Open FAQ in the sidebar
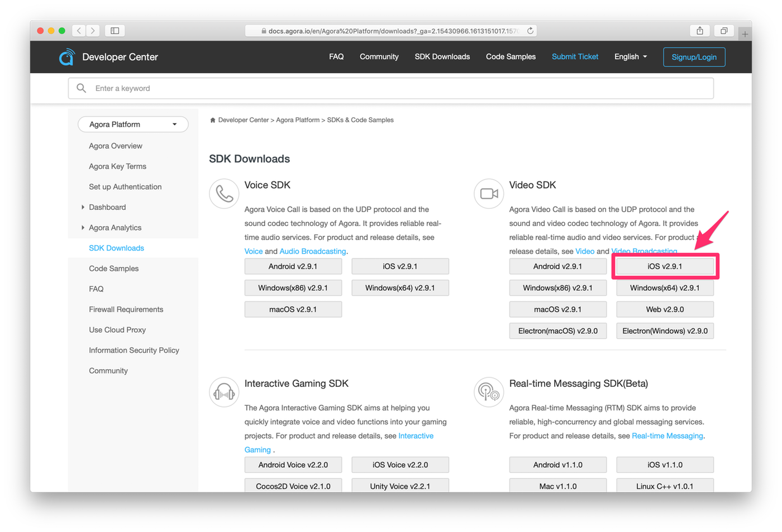The height and width of the screenshot is (532, 782). (96, 289)
